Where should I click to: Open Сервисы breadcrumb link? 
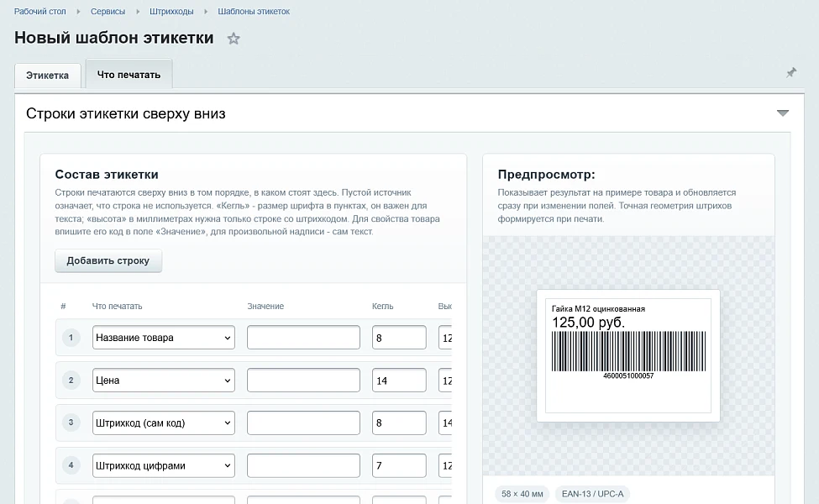click(x=108, y=12)
